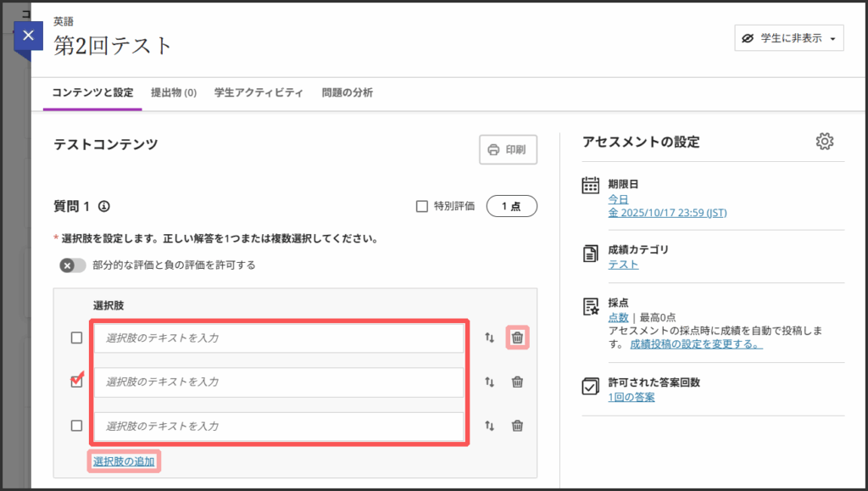
Task: Delete the third answer choice with trash icon
Action: click(x=517, y=426)
